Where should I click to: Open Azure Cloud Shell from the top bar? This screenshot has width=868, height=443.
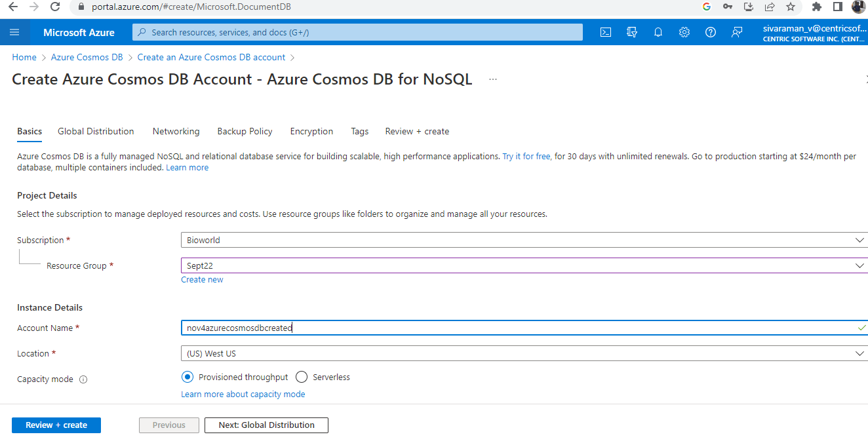[x=605, y=31]
